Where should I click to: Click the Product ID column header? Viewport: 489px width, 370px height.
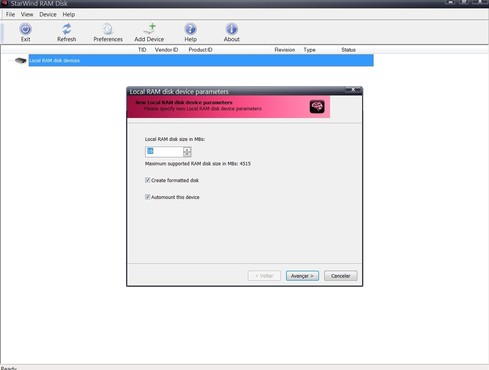coord(200,50)
